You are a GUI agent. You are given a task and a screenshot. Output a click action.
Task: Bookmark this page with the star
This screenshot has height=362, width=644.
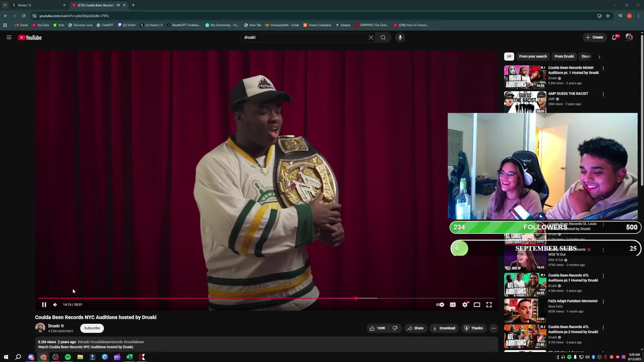608,16
